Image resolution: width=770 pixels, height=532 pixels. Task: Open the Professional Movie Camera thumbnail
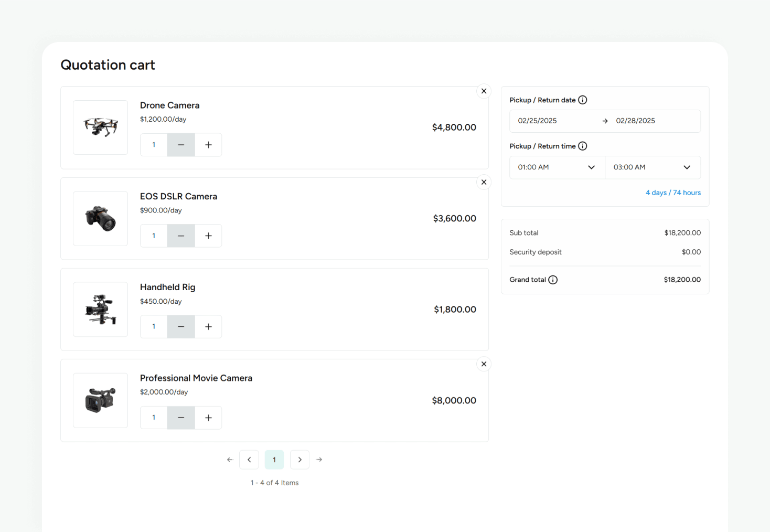(x=100, y=400)
